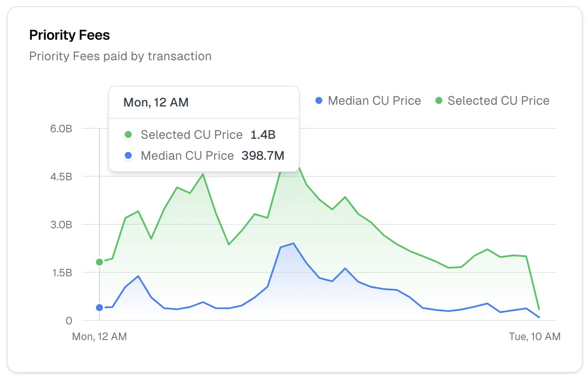Click the subtitle Priority Fees paid by transaction
588x378 pixels.
point(120,56)
